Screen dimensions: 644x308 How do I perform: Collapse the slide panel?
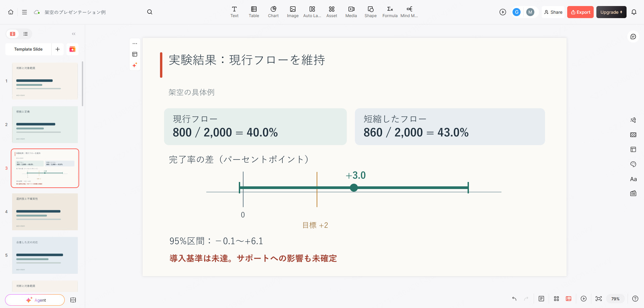(74, 34)
